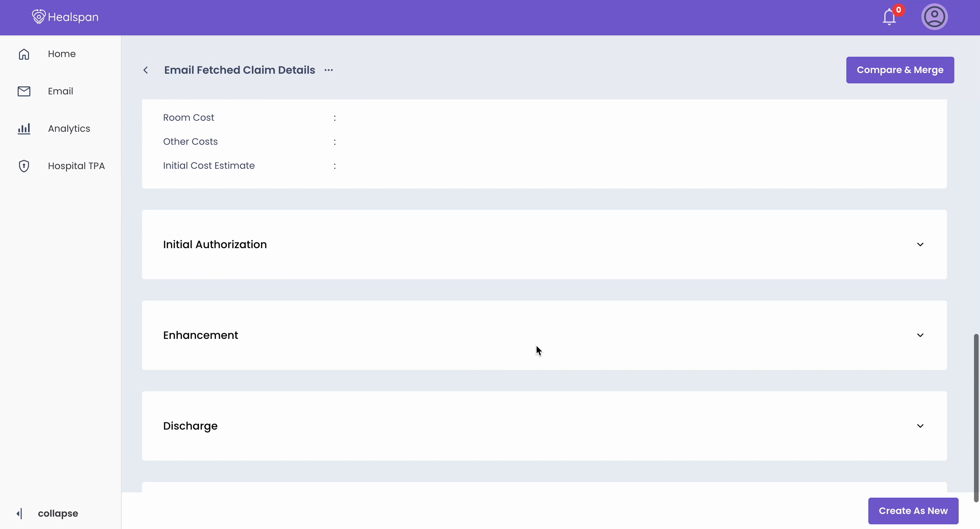Viewport: 980px width, 529px height.
Task: Open the user profile avatar
Action: [x=935, y=17]
